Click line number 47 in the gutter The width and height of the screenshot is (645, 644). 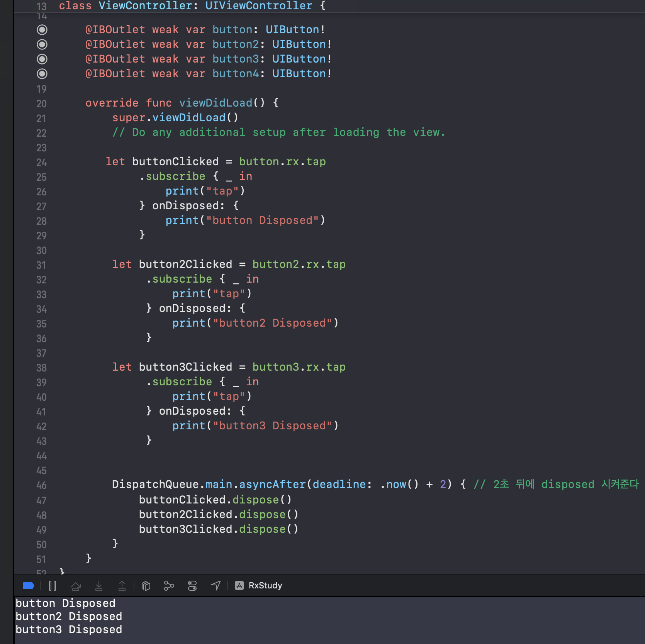41,501
